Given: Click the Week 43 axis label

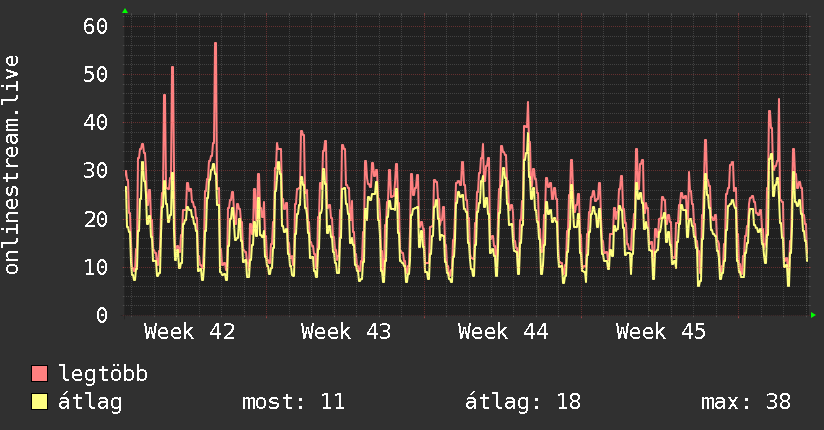Looking at the screenshot, I should click(346, 332).
